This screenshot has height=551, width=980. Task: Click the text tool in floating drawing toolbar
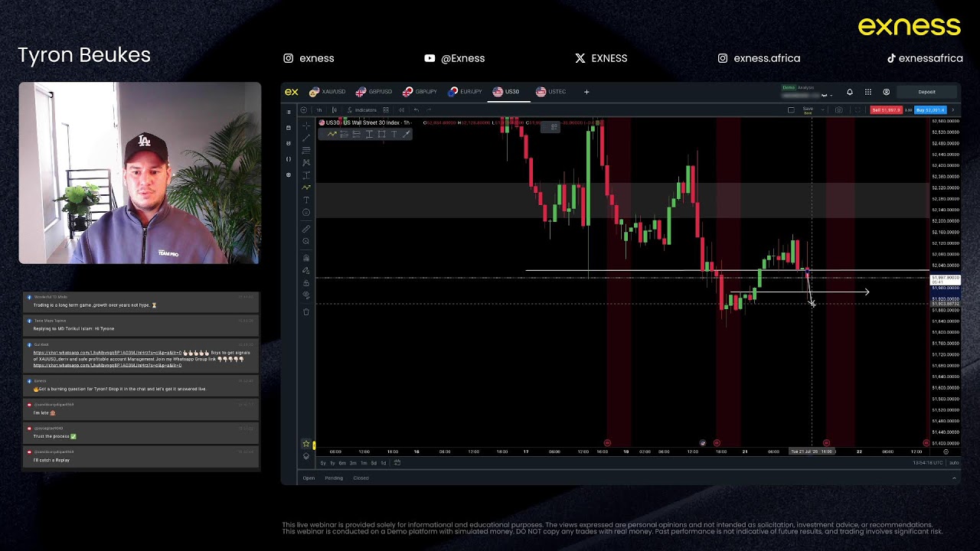point(394,134)
